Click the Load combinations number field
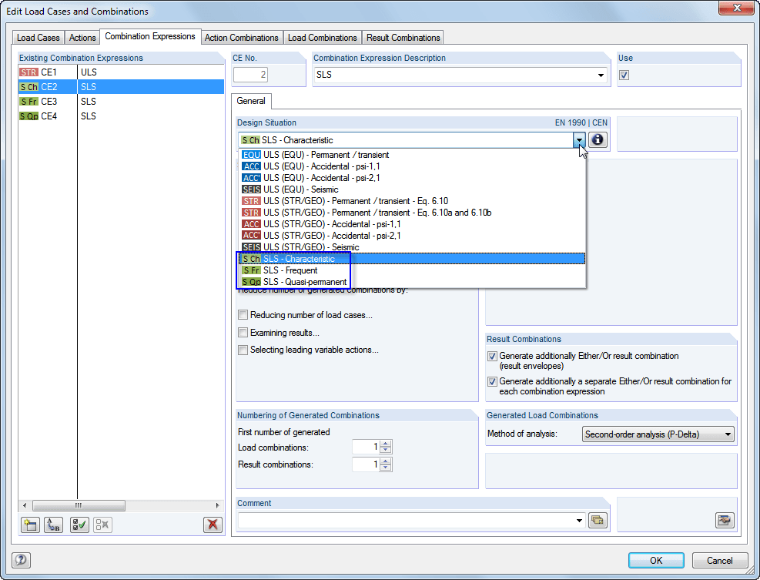Viewport: 760px width, 580px height. tap(366, 447)
